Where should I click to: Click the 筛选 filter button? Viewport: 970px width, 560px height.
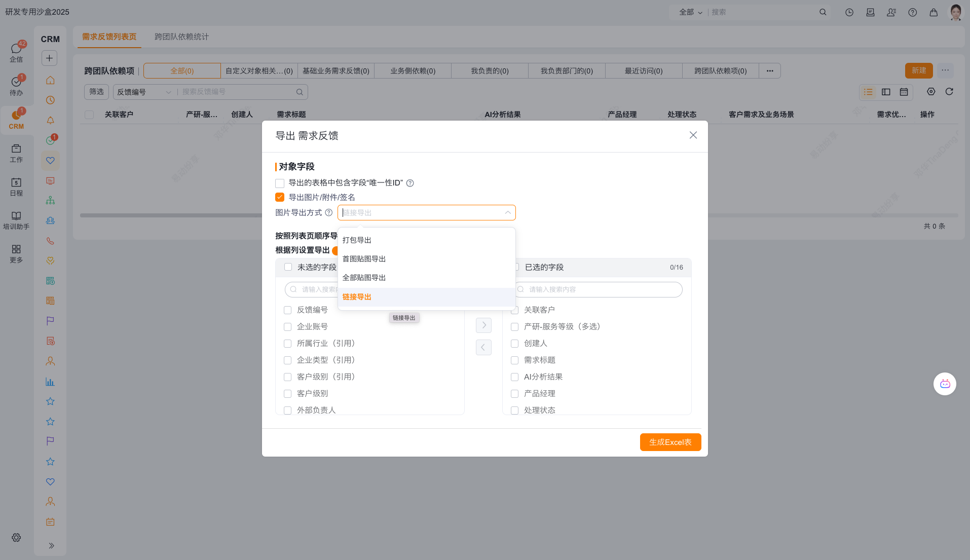[x=96, y=92]
